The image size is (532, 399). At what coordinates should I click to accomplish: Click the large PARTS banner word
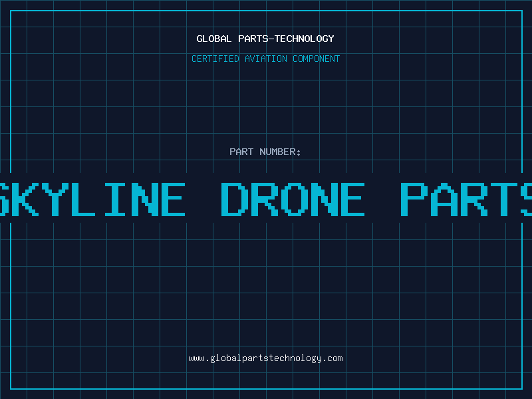466,199
